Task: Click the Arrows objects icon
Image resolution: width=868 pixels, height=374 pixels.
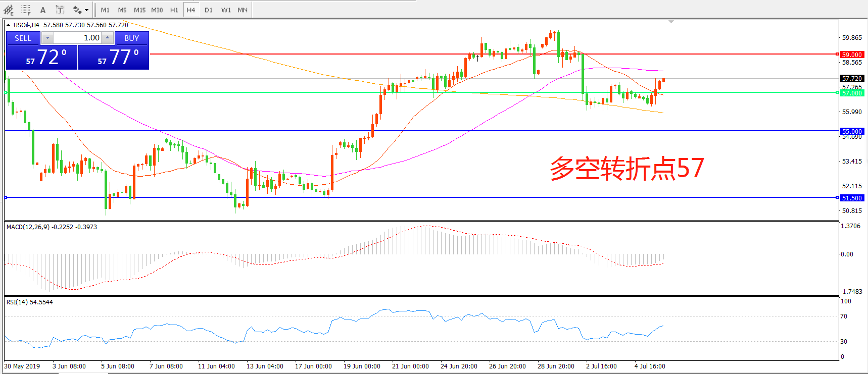Action: coord(77,10)
